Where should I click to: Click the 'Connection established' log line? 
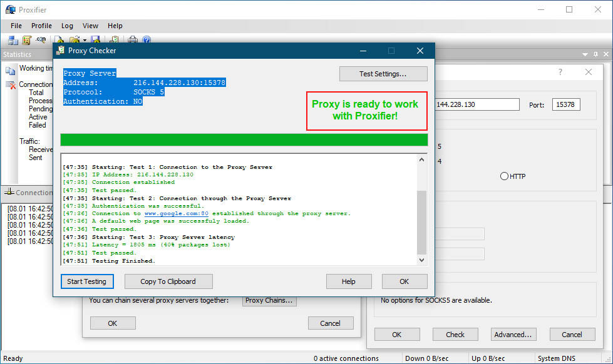click(x=118, y=183)
